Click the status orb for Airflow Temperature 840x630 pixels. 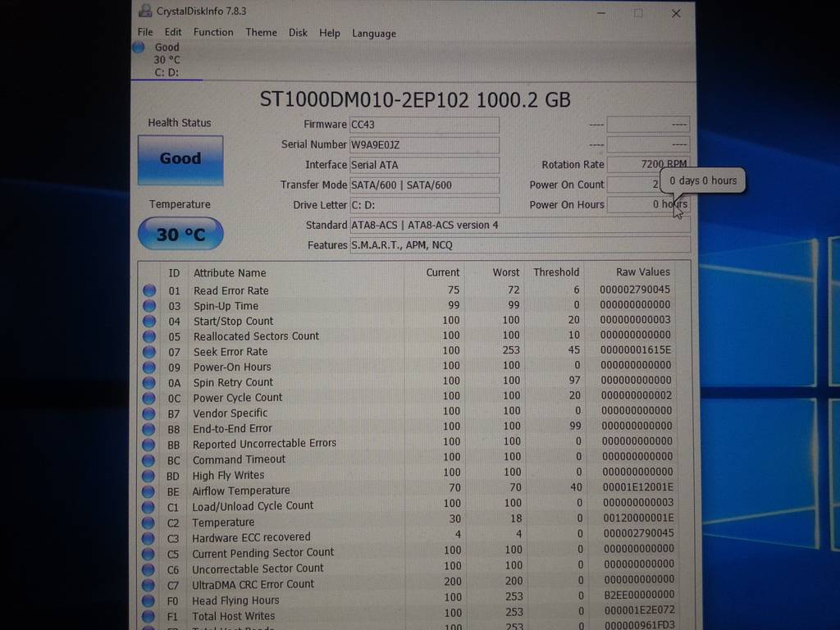(x=148, y=492)
